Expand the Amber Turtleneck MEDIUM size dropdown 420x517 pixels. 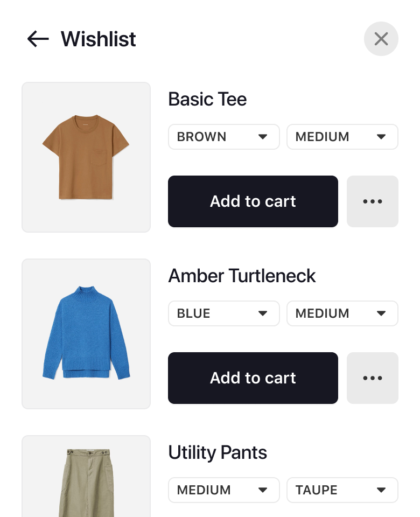click(342, 313)
